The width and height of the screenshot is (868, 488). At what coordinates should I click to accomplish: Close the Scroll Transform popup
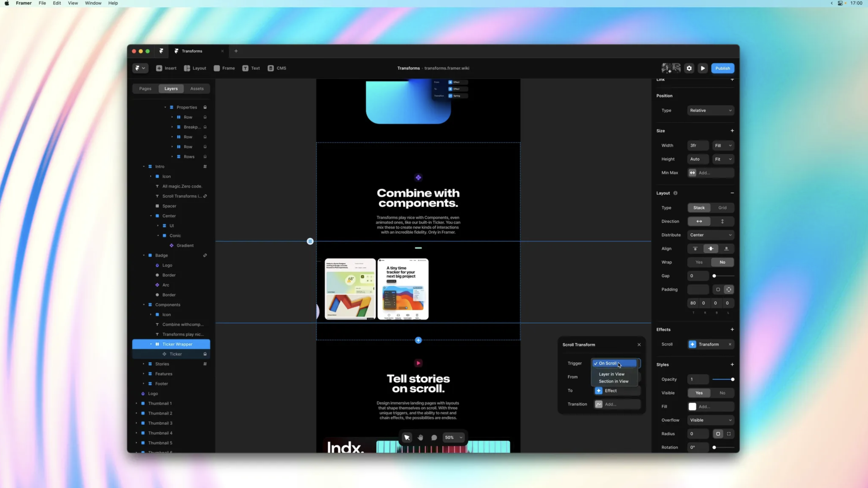point(639,345)
